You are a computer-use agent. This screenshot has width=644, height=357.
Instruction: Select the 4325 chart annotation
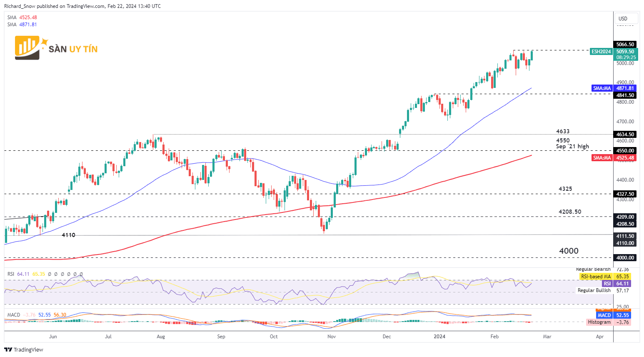click(x=565, y=189)
